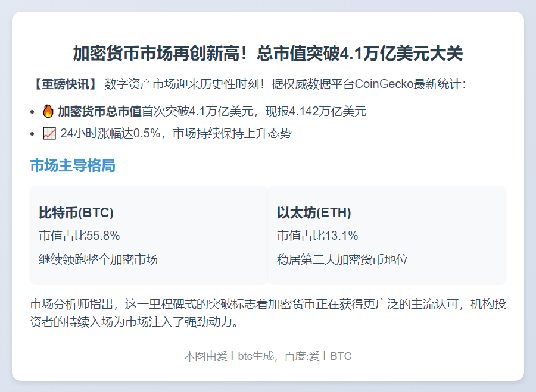
Task: Click the 稳居第二大加密货币地位 description
Action: click(x=342, y=259)
